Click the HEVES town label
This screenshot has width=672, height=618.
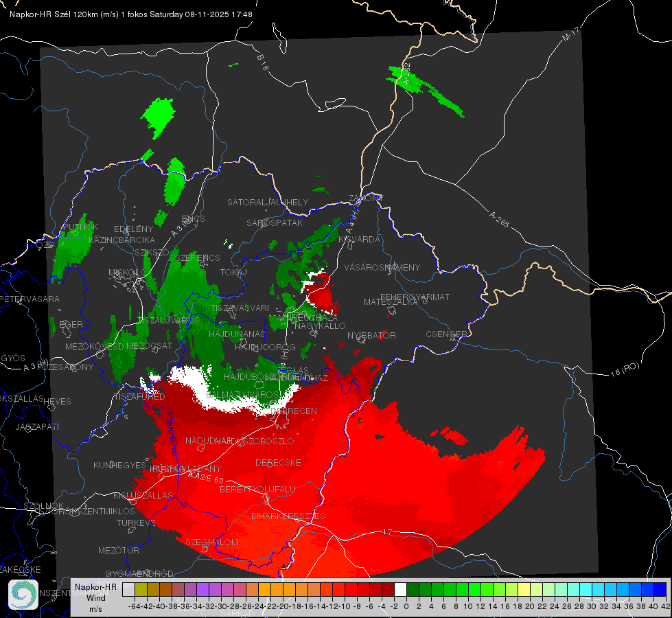coord(57,402)
